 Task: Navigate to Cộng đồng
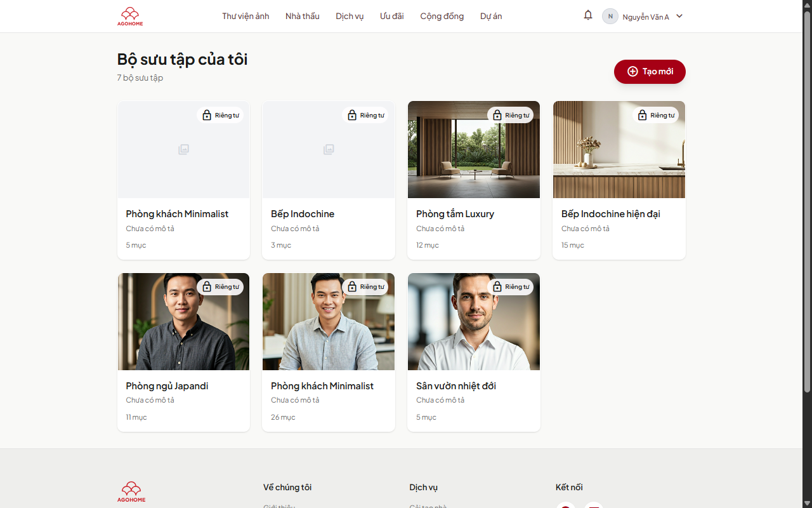pyautogui.click(x=442, y=17)
